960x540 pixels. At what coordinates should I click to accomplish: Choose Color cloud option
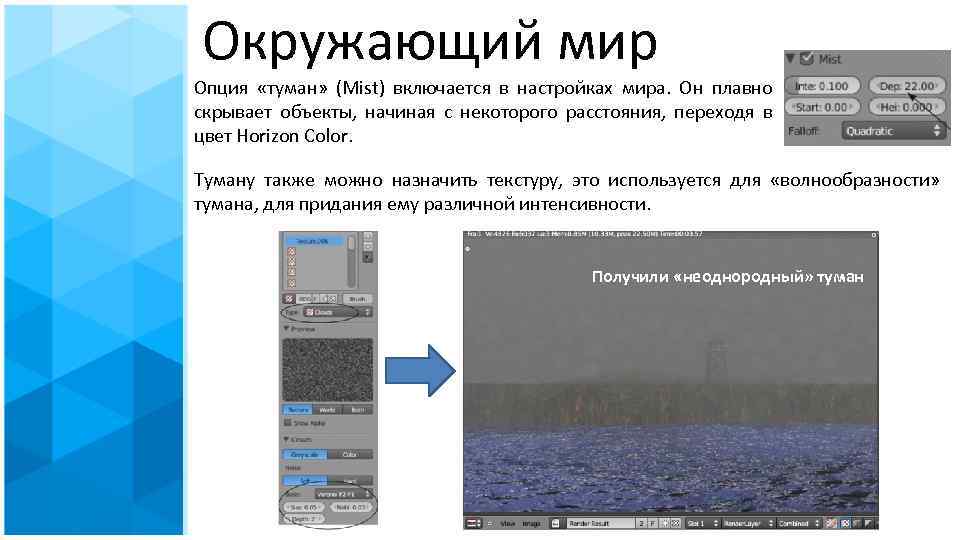tap(350, 454)
